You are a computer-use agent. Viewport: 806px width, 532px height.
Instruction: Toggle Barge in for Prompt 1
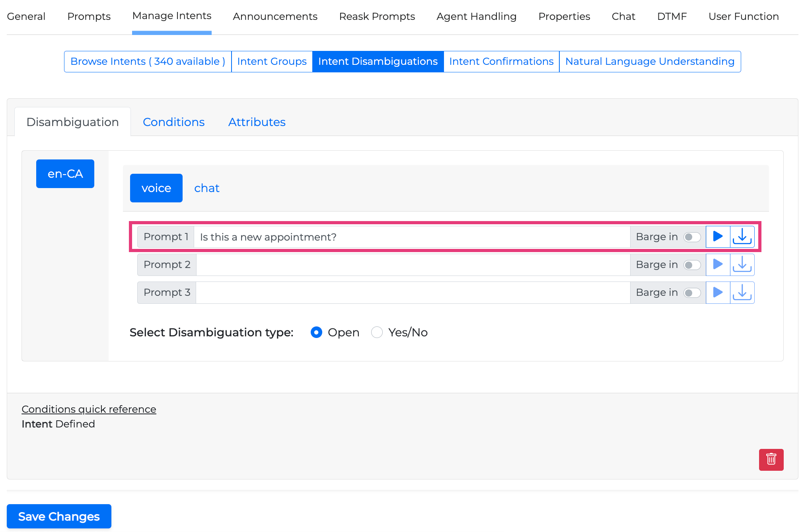click(x=692, y=237)
